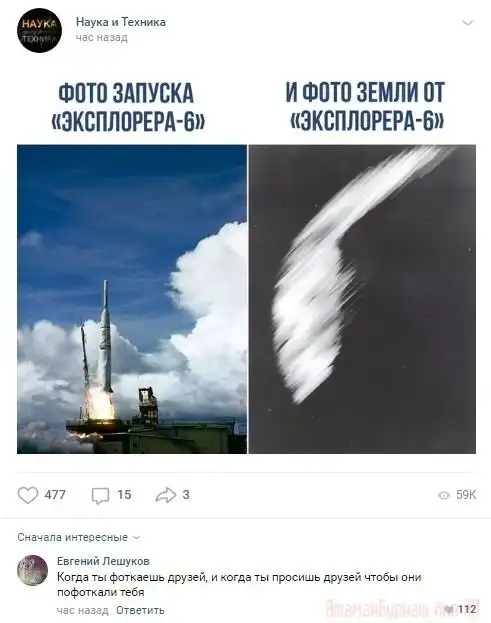Image resolution: width=491 pixels, height=623 pixels.
Task: Open the Сначала интересные sort dropdown
Action: (79, 537)
